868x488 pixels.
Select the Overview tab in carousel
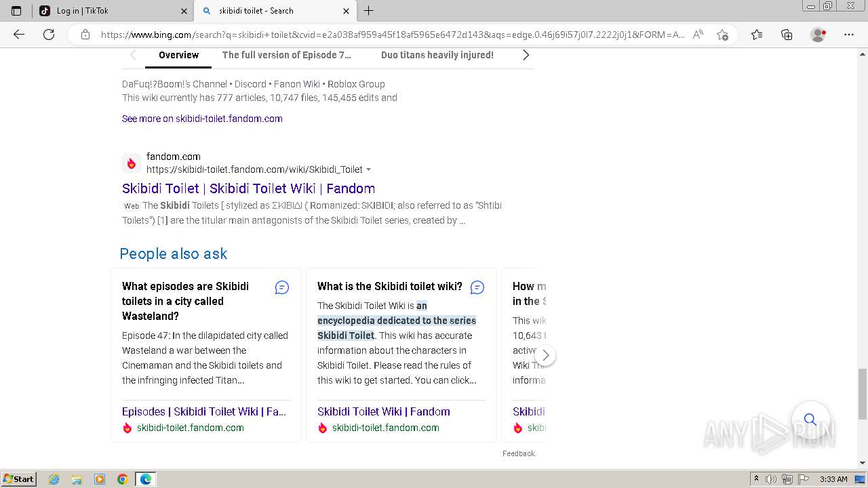178,55
